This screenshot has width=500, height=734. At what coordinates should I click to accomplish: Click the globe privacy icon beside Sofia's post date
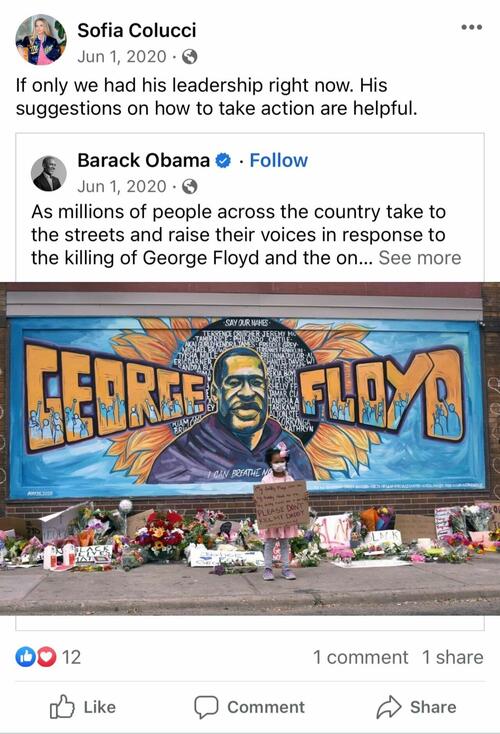(x=189, y=57)
